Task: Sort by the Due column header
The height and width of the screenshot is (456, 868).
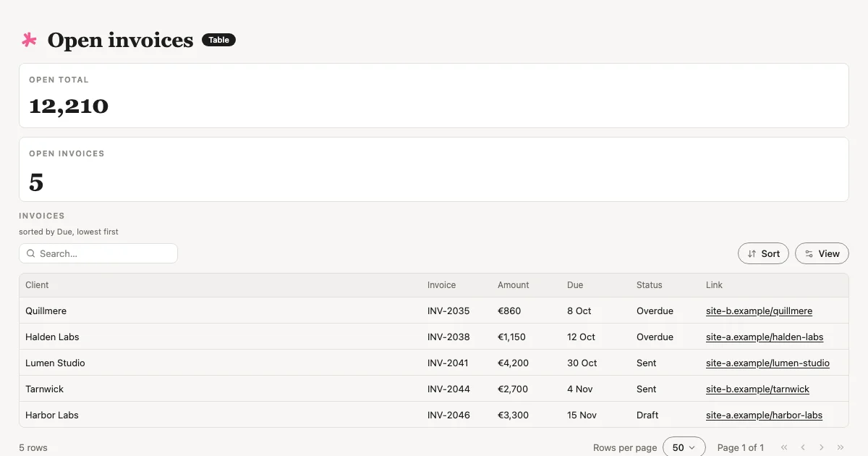Action: [x=575, y=285]
